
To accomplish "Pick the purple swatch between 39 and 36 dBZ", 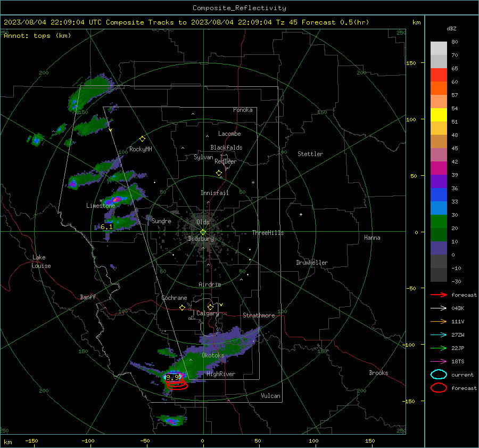I will [x=439, y=182].
